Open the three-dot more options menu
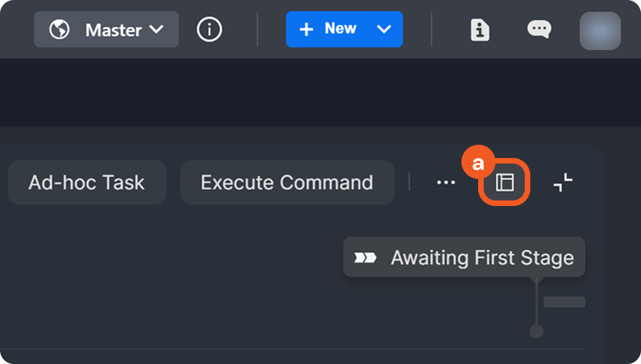 click(445, 182)
